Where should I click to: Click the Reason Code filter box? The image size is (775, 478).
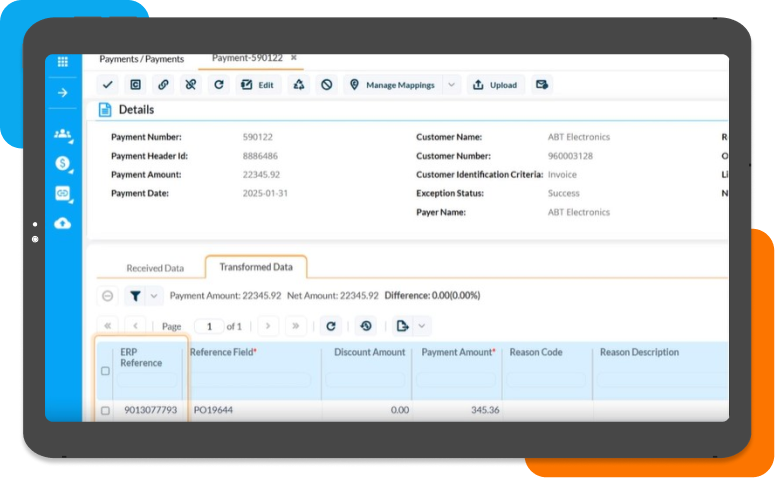(546, 380)
